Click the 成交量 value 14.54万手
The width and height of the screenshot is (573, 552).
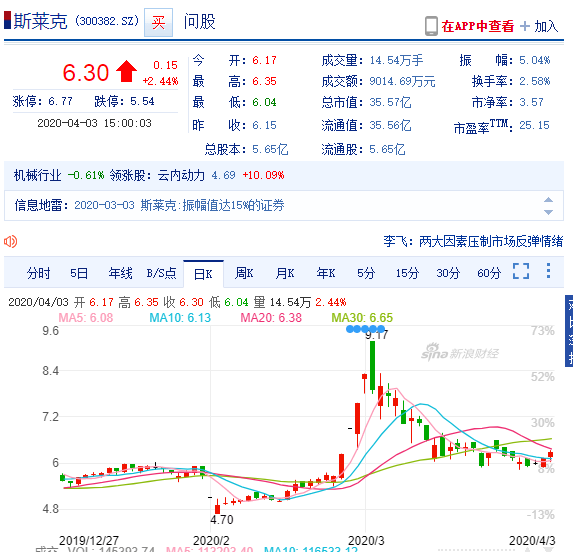[396, 61]
